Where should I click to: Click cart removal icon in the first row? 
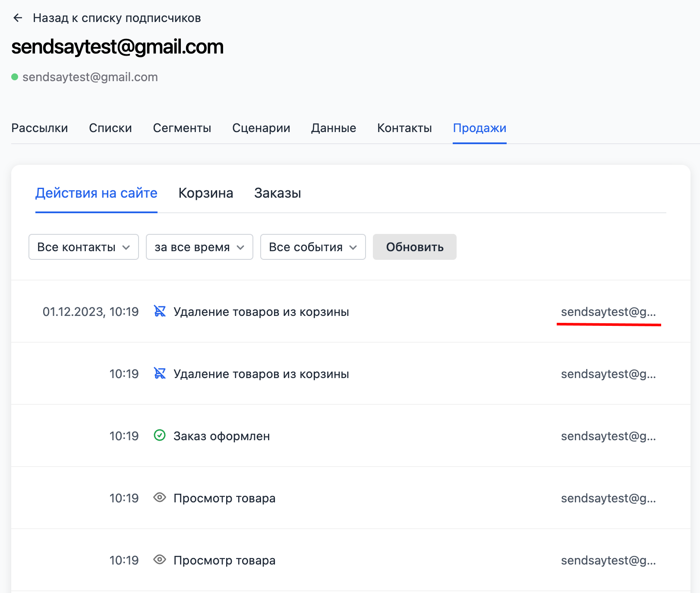click(160, 311)
